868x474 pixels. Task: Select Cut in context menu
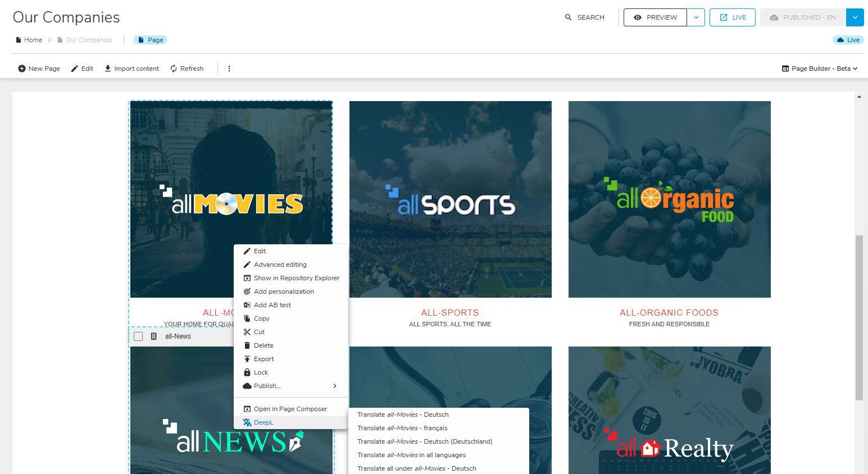pos(291,332)
